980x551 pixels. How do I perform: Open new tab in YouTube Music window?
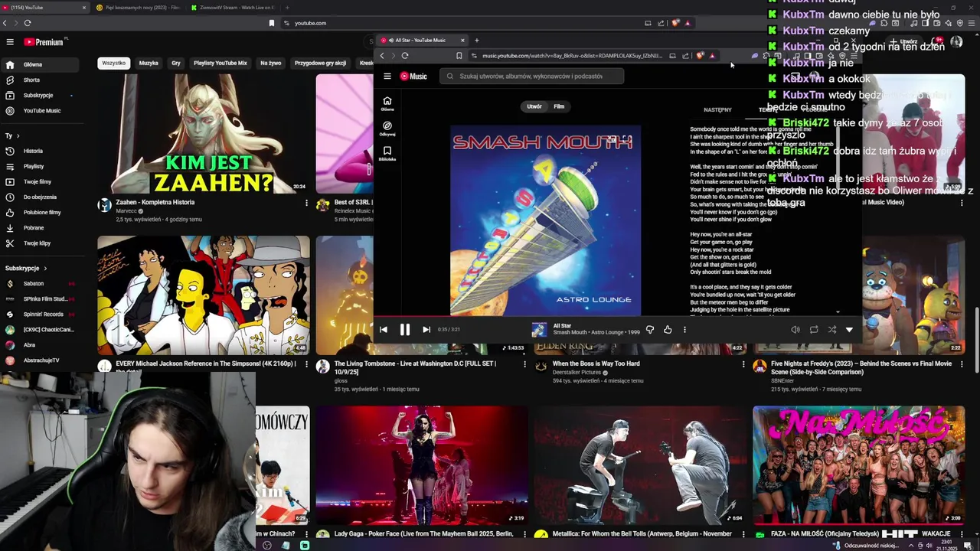[476, 40]
